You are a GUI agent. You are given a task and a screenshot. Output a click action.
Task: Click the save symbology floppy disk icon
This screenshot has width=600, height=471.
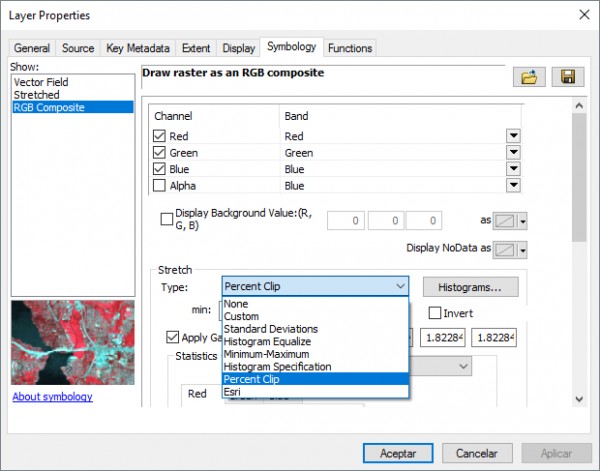click(x=567, y=78)
